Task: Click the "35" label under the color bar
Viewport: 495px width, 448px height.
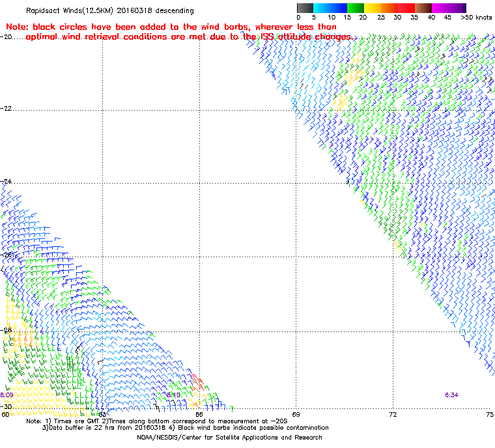Action: click(x=414, y=18)
